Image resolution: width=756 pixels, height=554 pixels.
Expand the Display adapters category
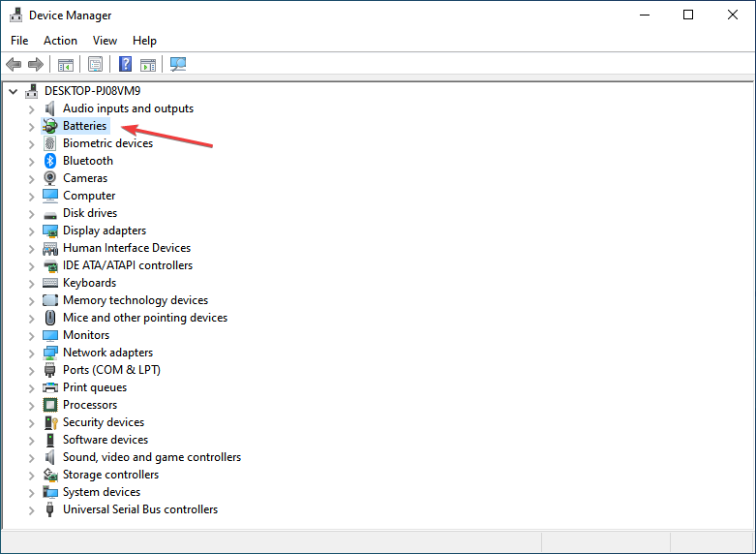point(31,231)
